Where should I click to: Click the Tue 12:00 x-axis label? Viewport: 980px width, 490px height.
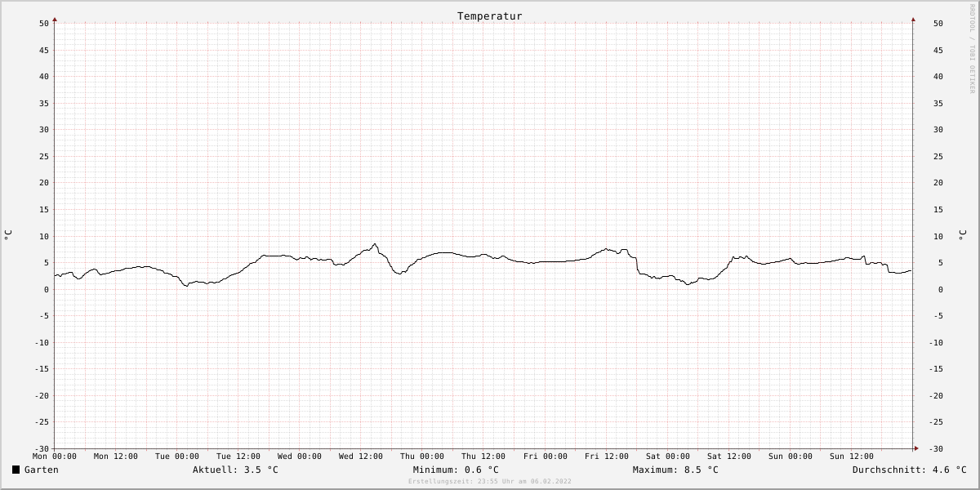[238, 456]
